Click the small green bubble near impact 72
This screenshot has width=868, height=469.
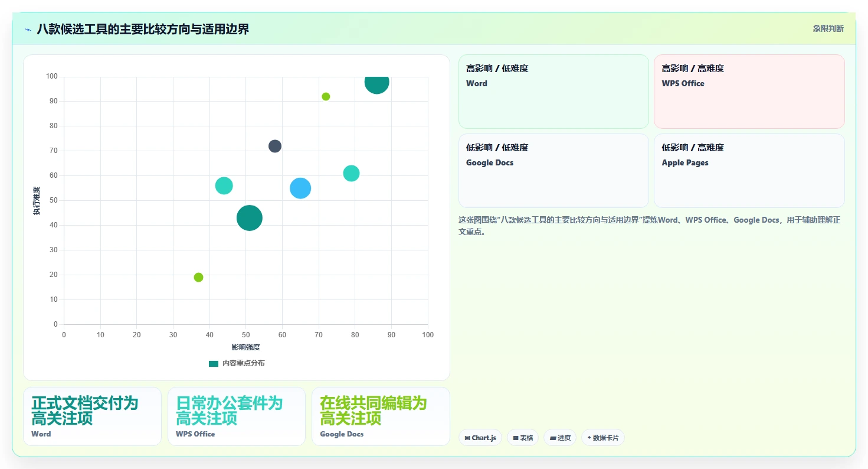pyautogui.click(x=326, y=96)
